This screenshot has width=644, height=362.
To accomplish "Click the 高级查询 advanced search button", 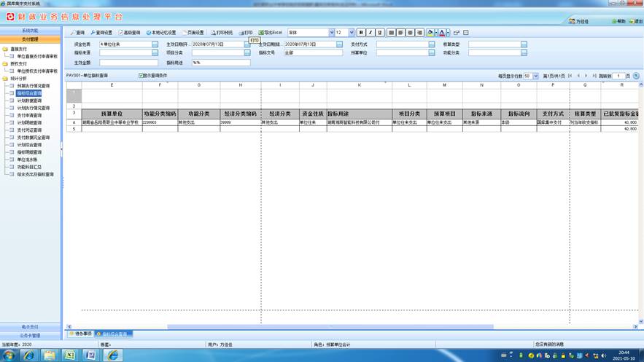I will (x=130, y=32).
